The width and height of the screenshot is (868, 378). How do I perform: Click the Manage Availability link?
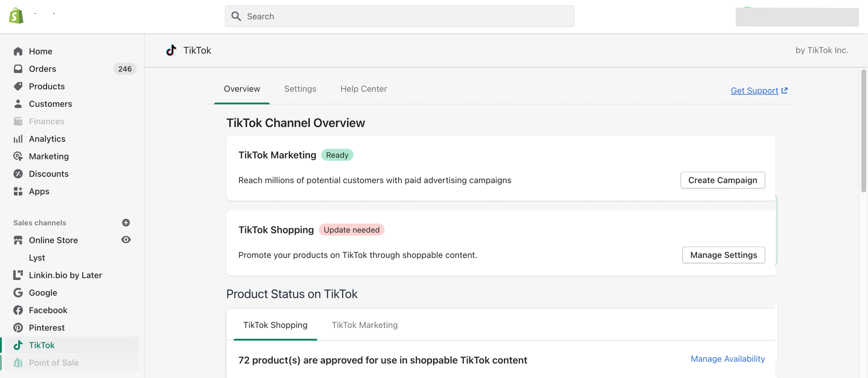(x=728, y=359)
